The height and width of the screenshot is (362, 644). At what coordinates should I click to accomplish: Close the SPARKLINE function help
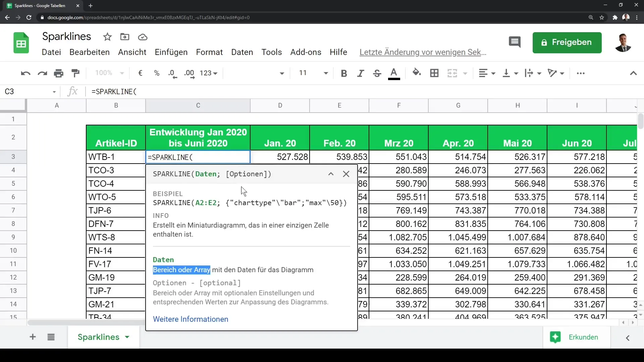346,174
